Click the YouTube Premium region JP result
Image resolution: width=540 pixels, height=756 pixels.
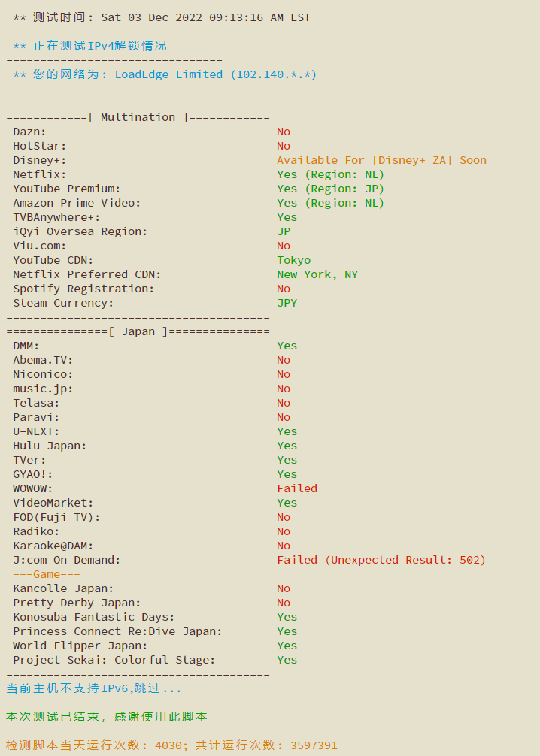tap(331, 189)
